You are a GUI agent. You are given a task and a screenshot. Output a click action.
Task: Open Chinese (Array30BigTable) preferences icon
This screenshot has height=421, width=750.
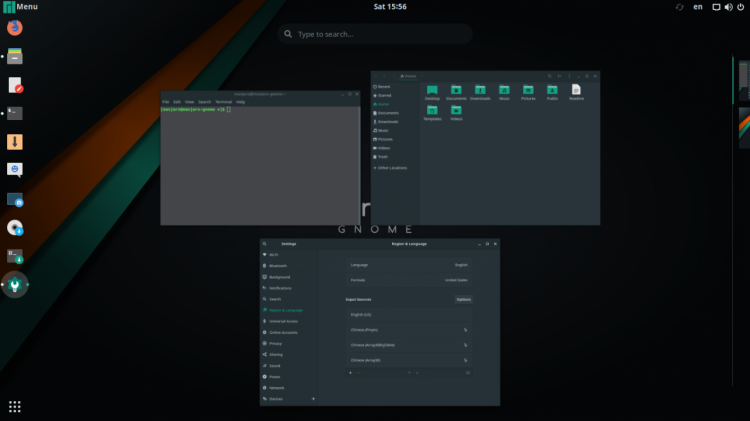465,345
